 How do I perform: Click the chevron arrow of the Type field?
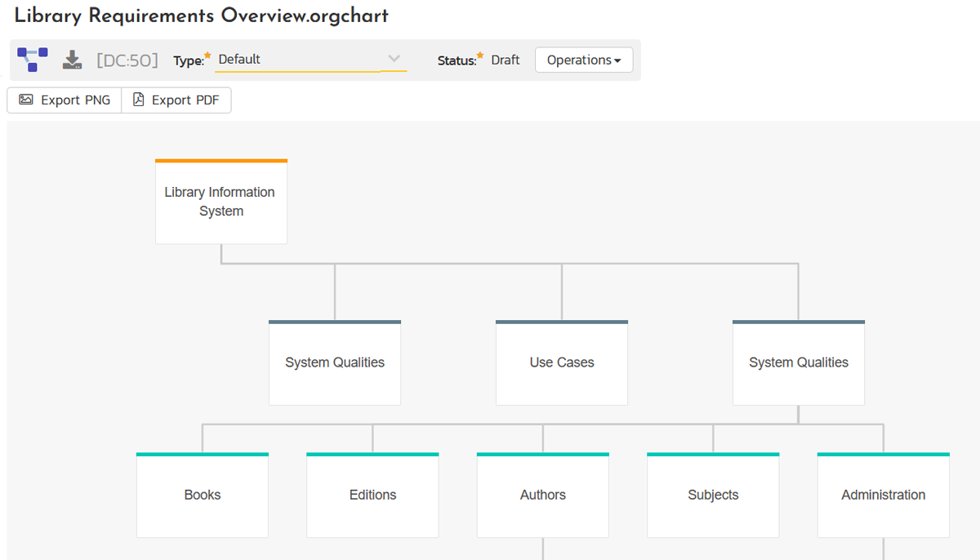pyautogui.click(x=394, y=59)
